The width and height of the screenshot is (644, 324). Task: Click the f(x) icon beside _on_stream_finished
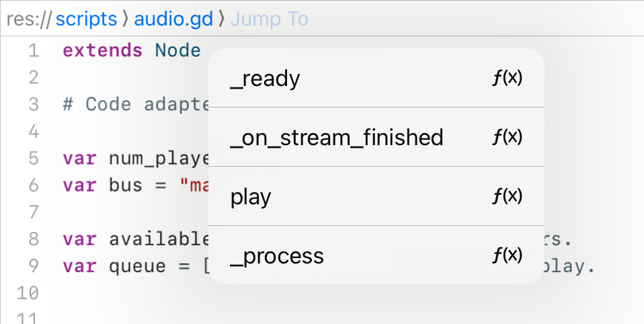(508, 136)
